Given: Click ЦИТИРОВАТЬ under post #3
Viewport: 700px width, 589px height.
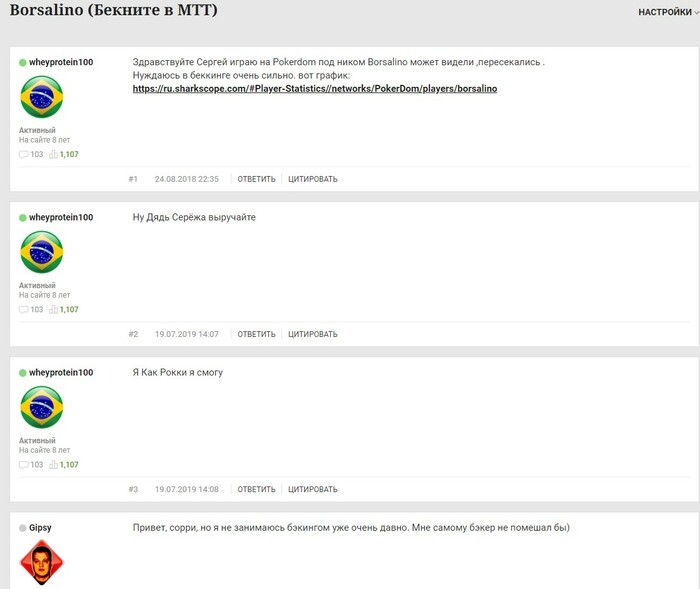Looking at the screenshot, I should point(312,489).
